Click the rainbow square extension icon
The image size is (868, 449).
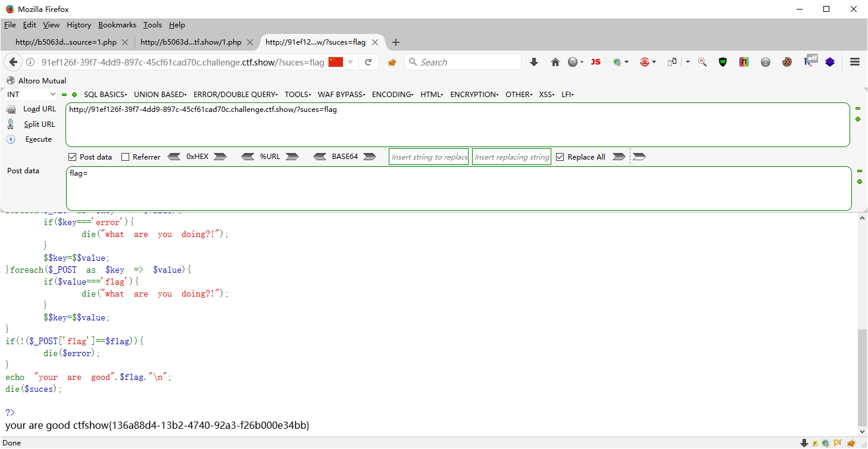click(x=744, y=62)
